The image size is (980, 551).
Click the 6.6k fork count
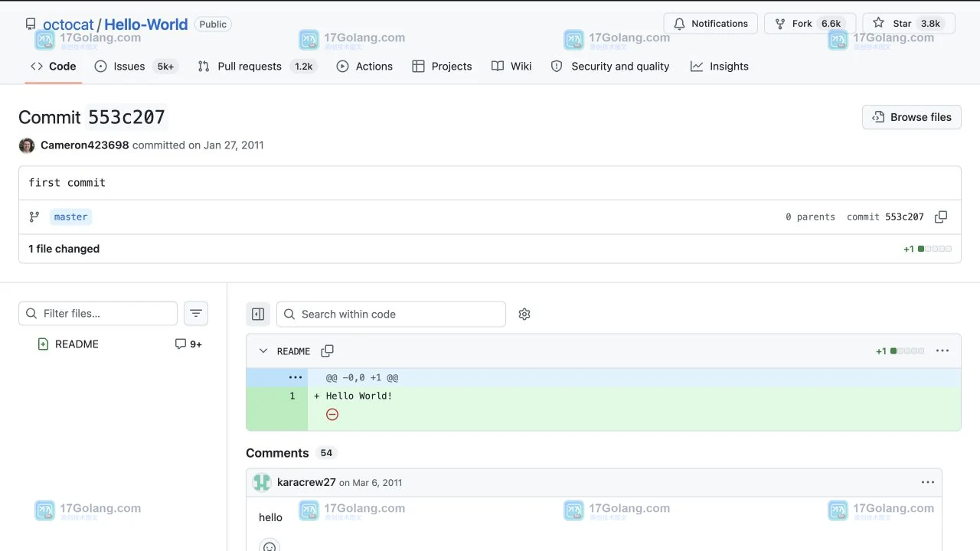(x=831, y=24)
